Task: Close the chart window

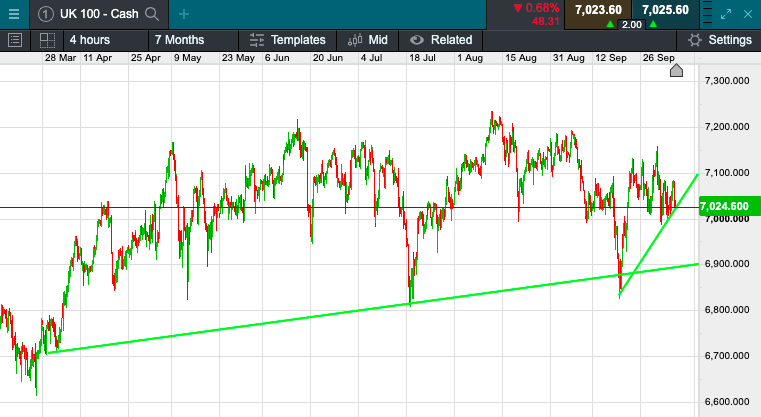Action: (749, 13)
